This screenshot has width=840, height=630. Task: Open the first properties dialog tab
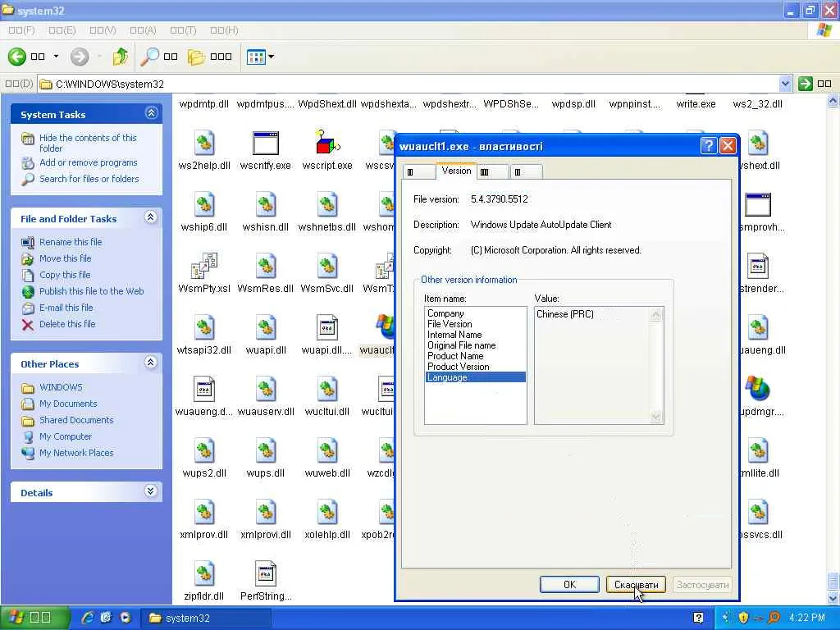click(418, 172)
